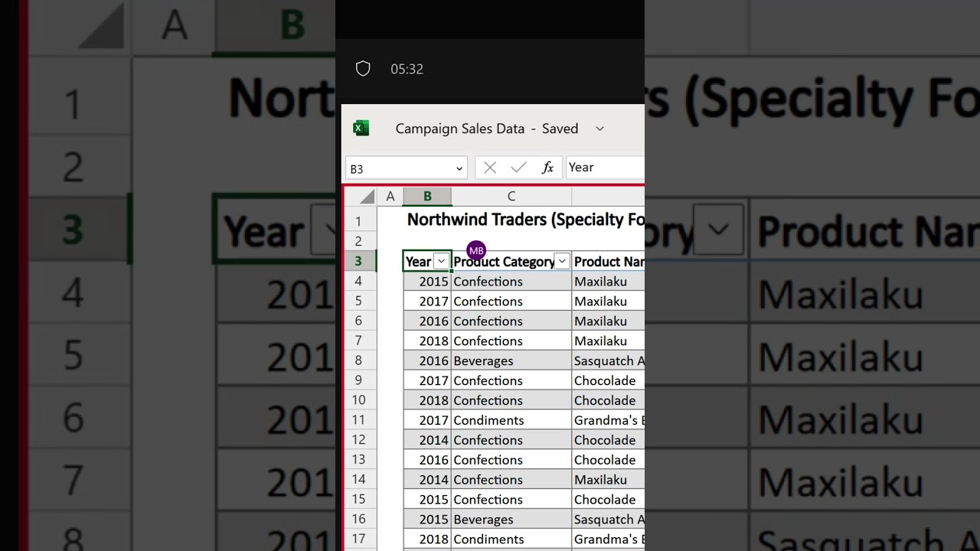Click Beverages in row 16
This screenshot has width=980, height=551.
click(511, 520)
